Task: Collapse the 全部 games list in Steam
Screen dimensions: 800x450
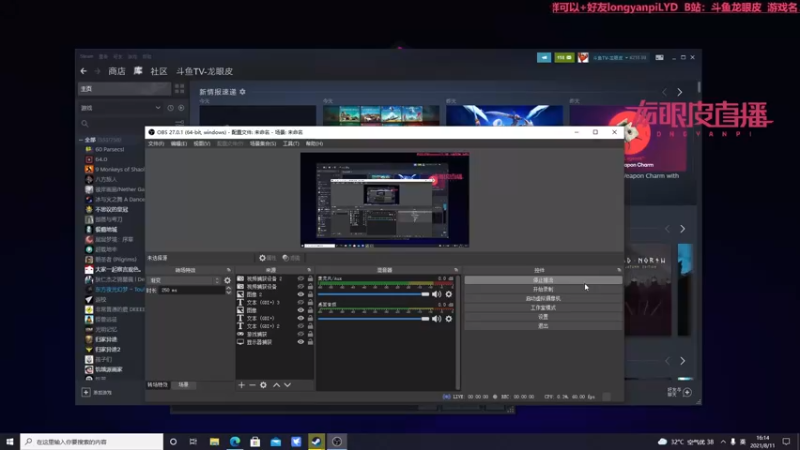Action: (x=81, y=140)
